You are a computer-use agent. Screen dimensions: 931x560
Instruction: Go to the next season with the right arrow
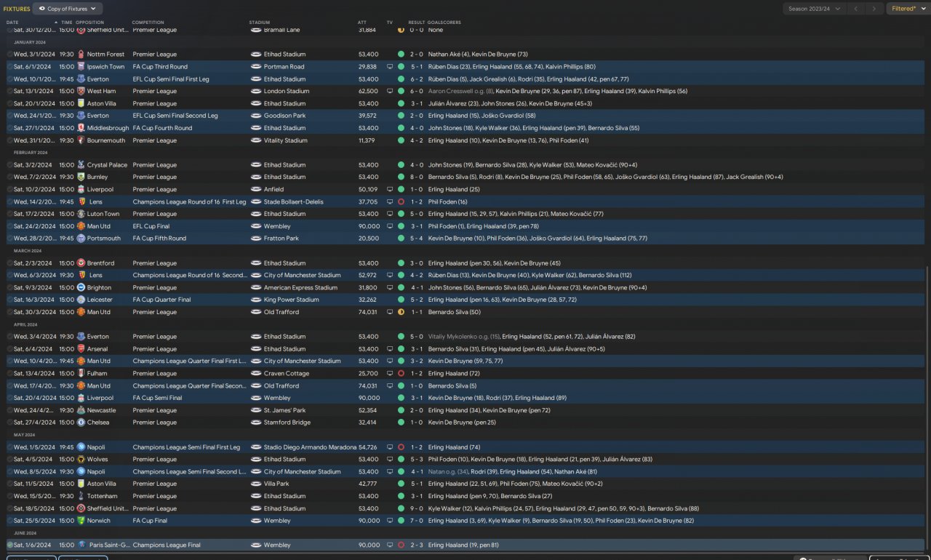[x=874, y=9]
